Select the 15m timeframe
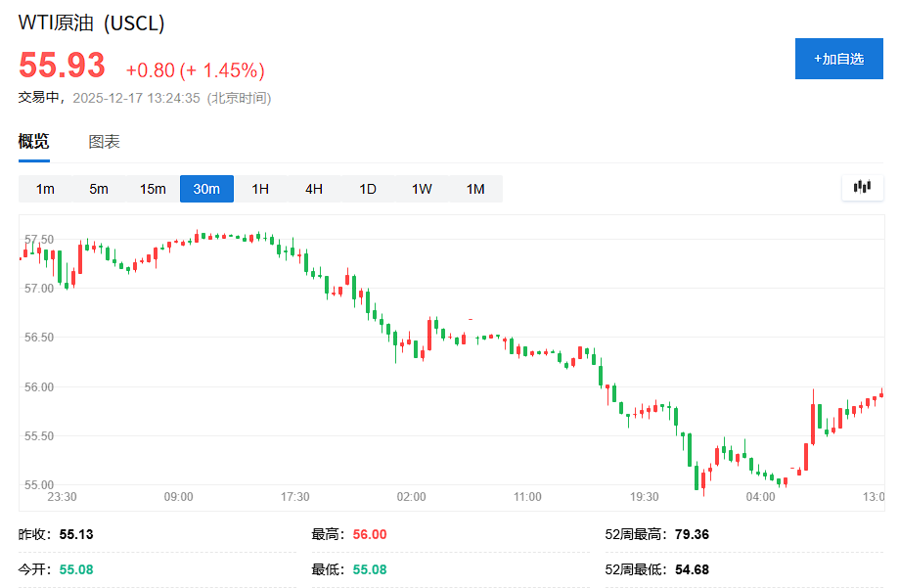Image resolution: width=899 pixels, height=588 pixels. (x=152, y=189)
